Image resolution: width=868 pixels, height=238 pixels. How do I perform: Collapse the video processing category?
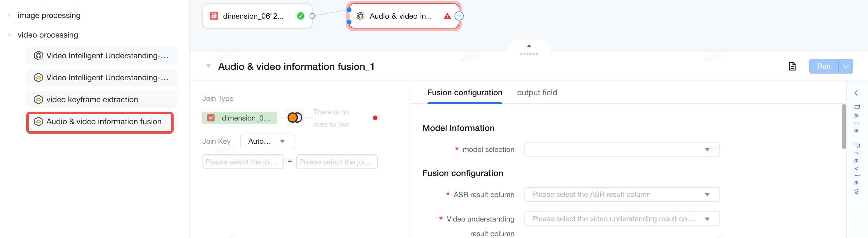pyautogui.click(x=9, y=35)
